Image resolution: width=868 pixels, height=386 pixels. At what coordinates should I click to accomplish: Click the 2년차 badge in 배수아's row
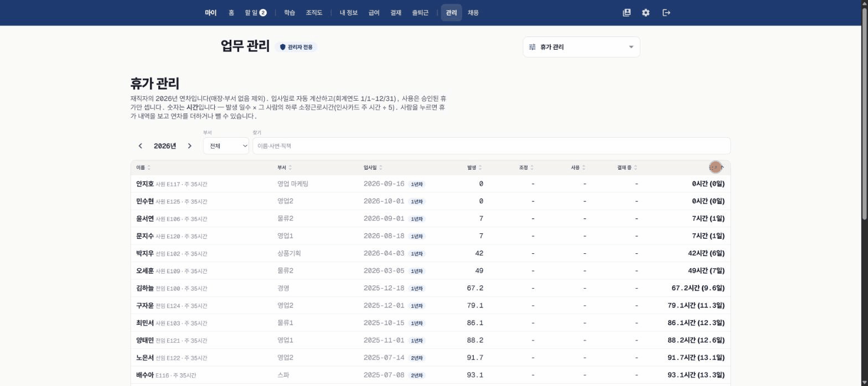pos(417,375)
